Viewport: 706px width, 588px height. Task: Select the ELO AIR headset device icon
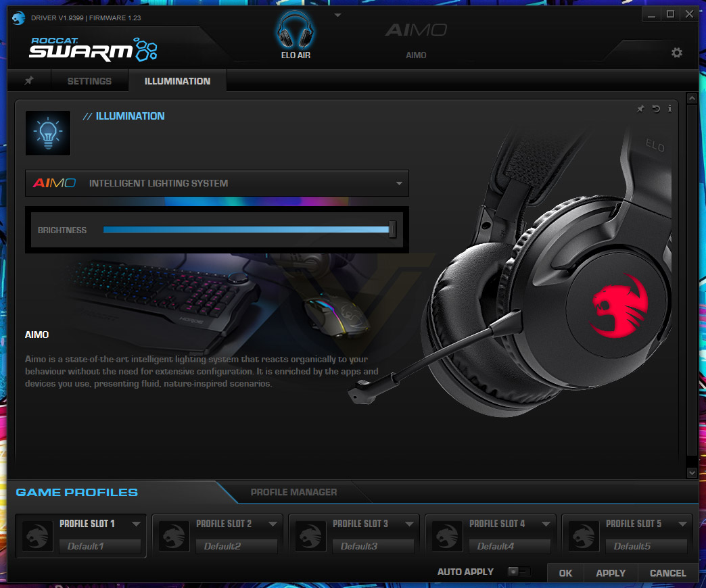(295, 30)
